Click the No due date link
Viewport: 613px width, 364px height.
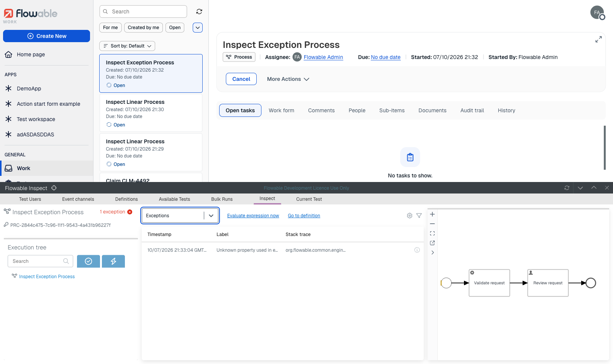385,57
